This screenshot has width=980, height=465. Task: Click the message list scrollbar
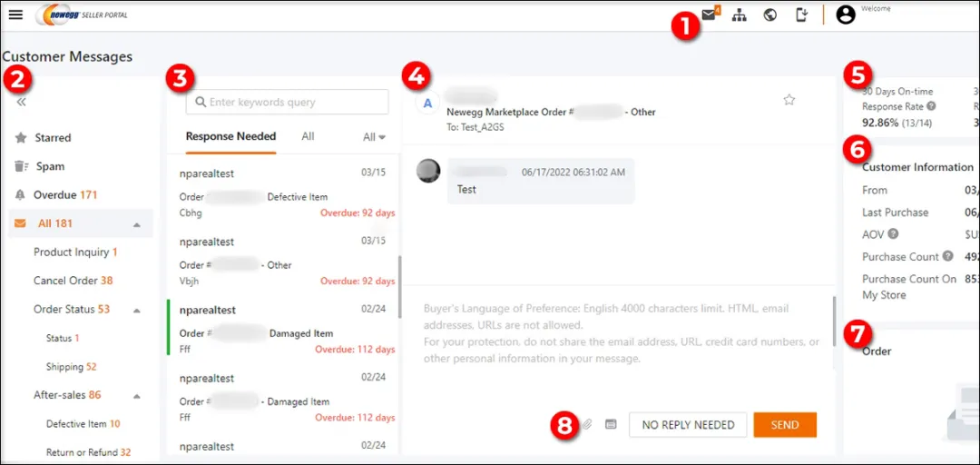[399, 286]
